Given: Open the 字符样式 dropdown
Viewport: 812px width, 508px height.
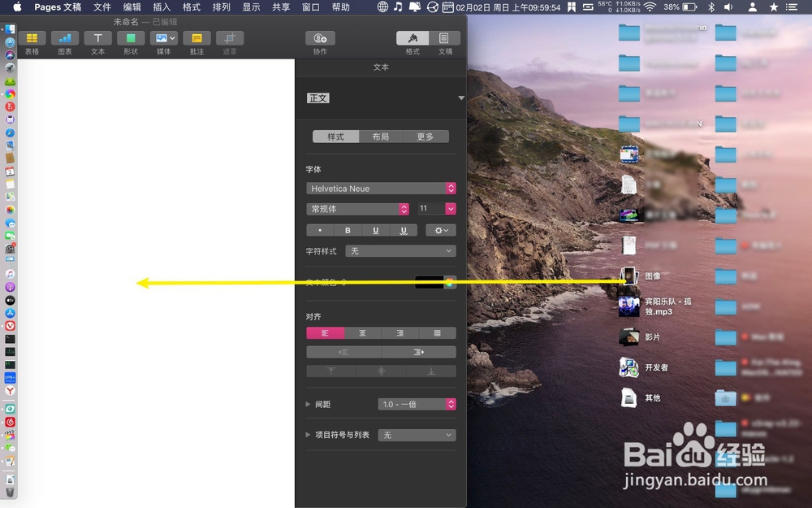Looking at the screenshot, I should 400,251.
